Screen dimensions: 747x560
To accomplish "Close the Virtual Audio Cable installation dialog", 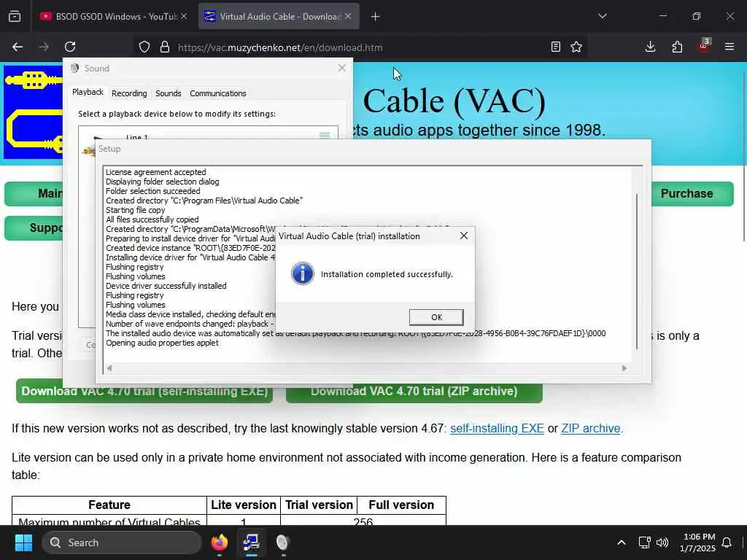I will 463,236.
